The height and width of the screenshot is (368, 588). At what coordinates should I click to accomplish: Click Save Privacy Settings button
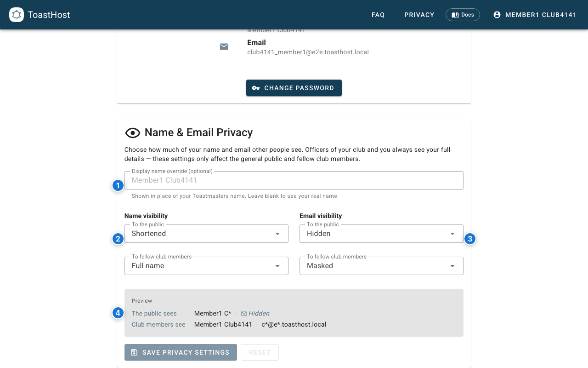click(181, 352)
